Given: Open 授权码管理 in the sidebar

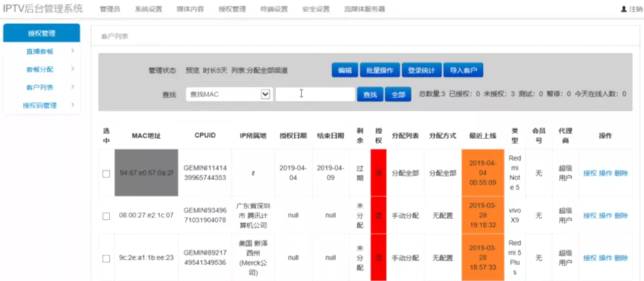Looking at the screenshot, I should tap(39, 106).
